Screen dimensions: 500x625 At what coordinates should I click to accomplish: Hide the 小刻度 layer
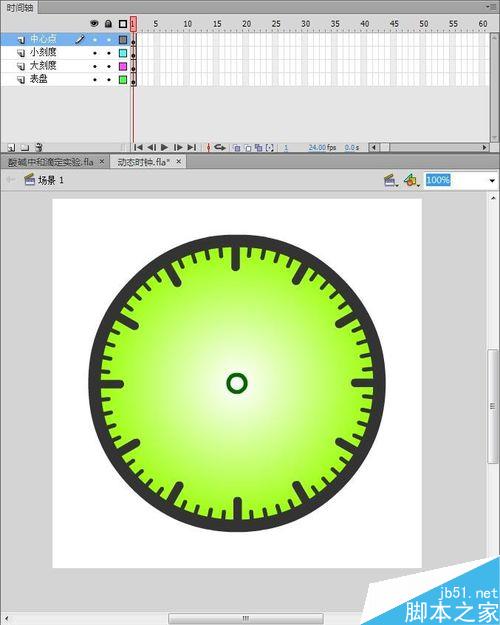tap(94, 53)
